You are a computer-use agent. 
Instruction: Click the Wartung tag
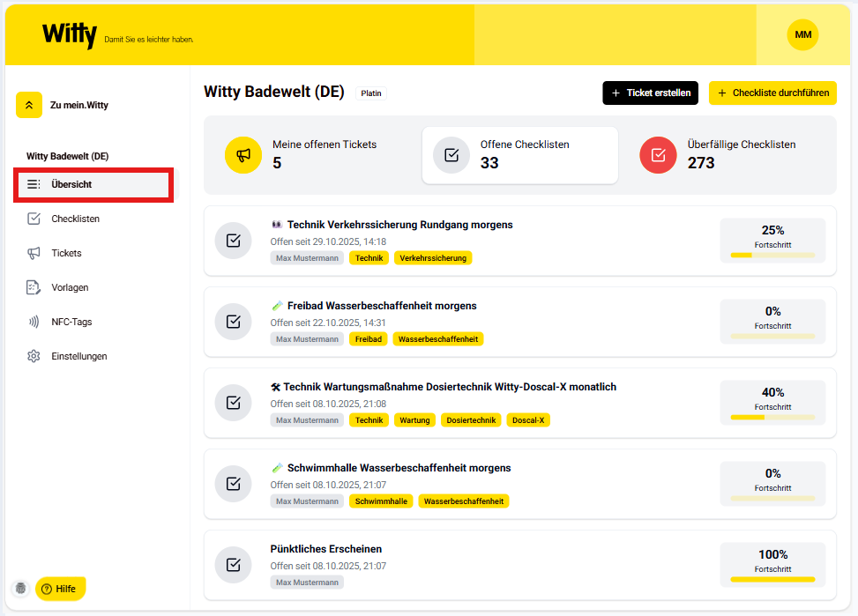[x=414, y=420]
